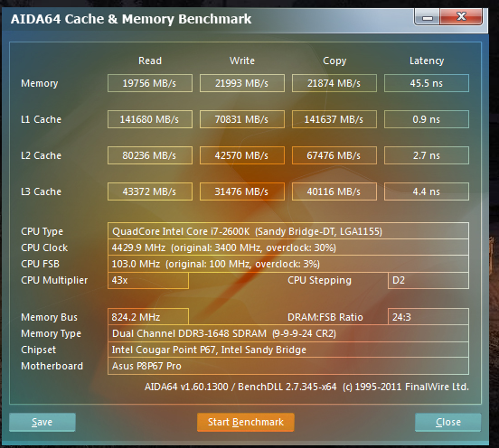Select L2 Cache Read 80236 MB/s
This screenshot has height=448, width=499.
click(x=150, y=155)
